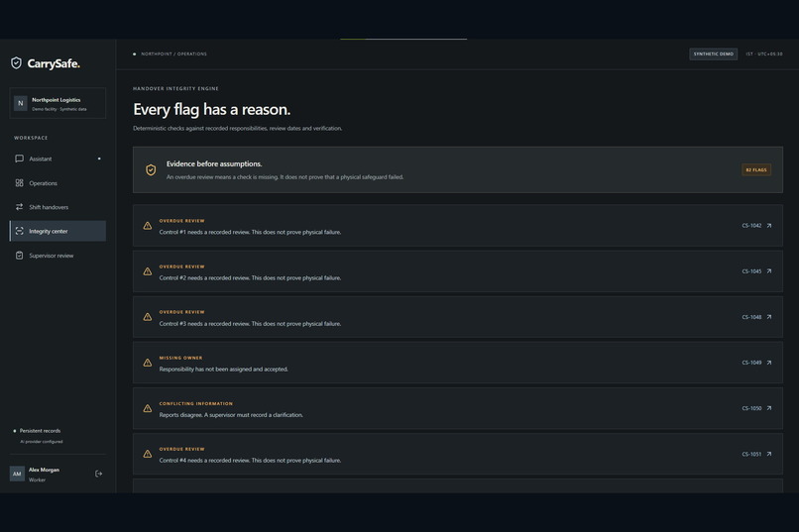Click the shield icon in the Evidence before assumptions banner
Screen dimensions: 799x532
(x=151, y=170)
